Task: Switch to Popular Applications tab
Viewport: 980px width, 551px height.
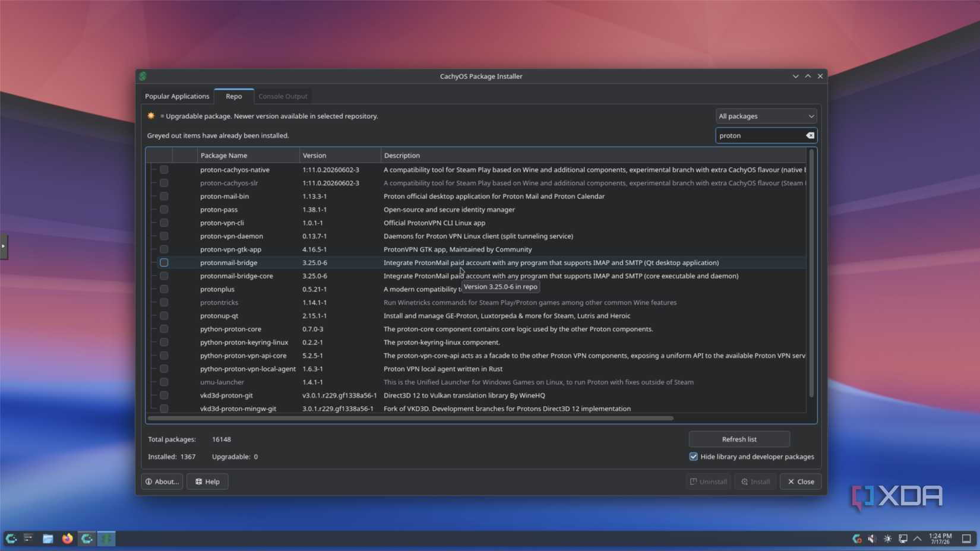Action: click(x=177, y=96)
